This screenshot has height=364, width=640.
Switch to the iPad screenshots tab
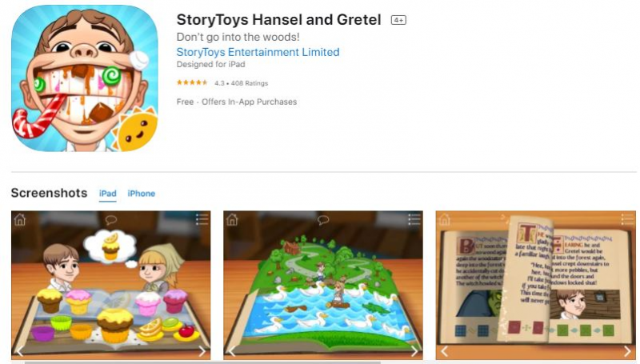coord(108,194)
